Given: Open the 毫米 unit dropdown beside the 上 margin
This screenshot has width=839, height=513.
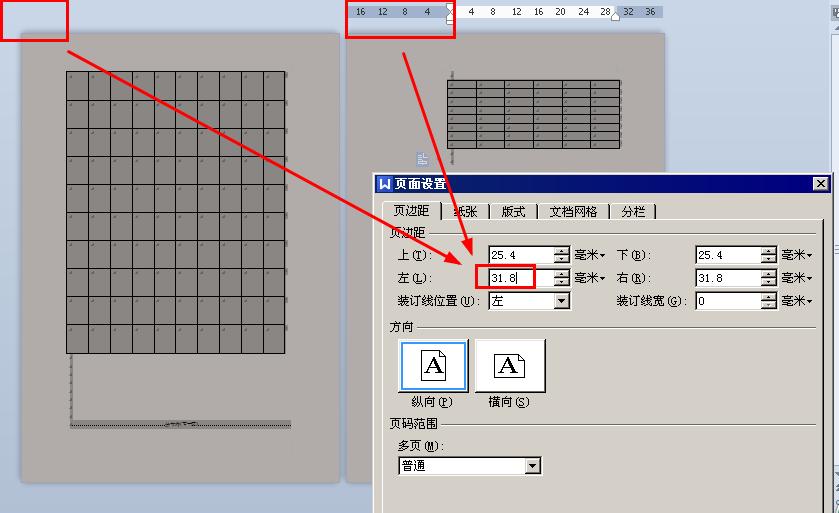Looking at the screenshot, I should (x=589, y=255).
